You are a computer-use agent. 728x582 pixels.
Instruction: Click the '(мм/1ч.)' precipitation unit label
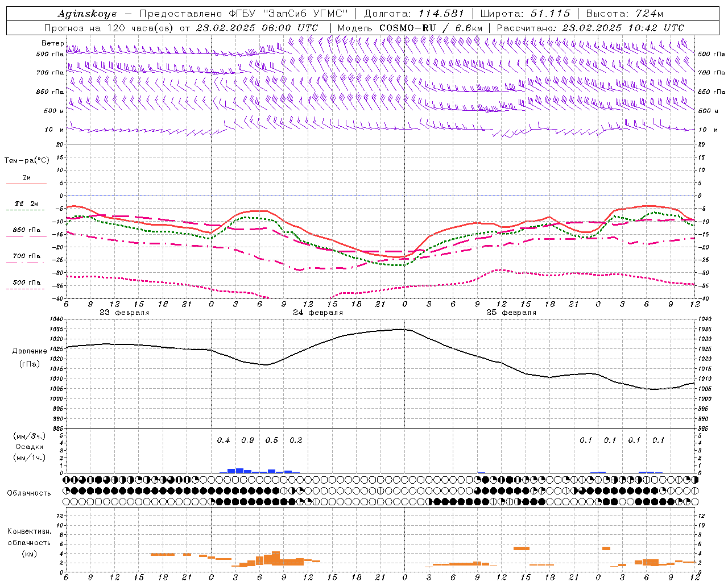30,458
